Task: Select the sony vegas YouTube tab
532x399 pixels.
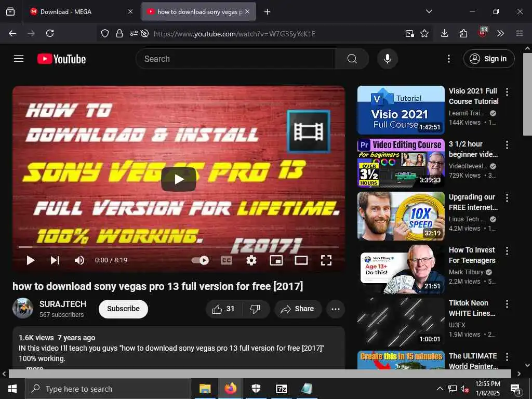Action: point(198,11)
